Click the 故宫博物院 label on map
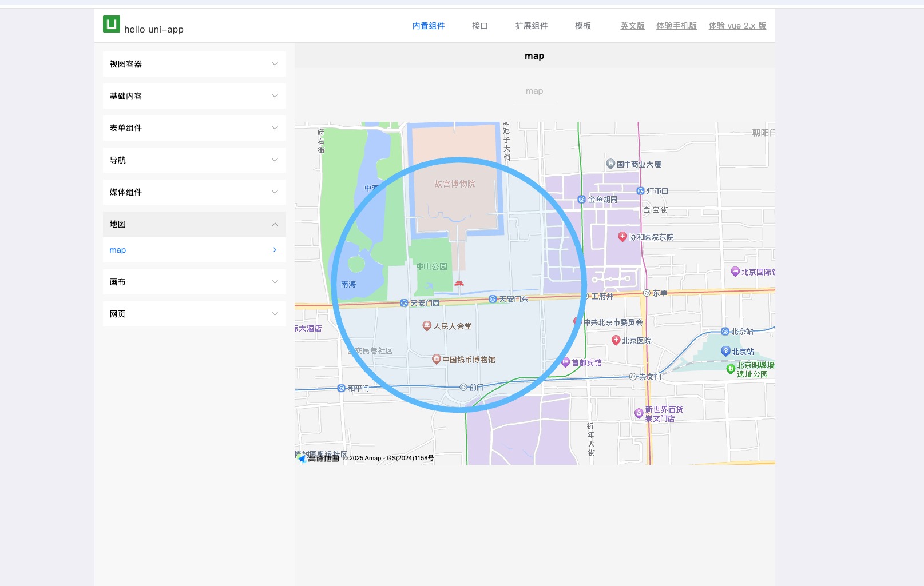 (455, 184)
